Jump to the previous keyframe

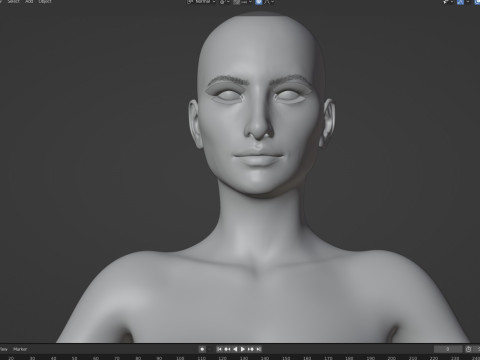tap(227, 349)
